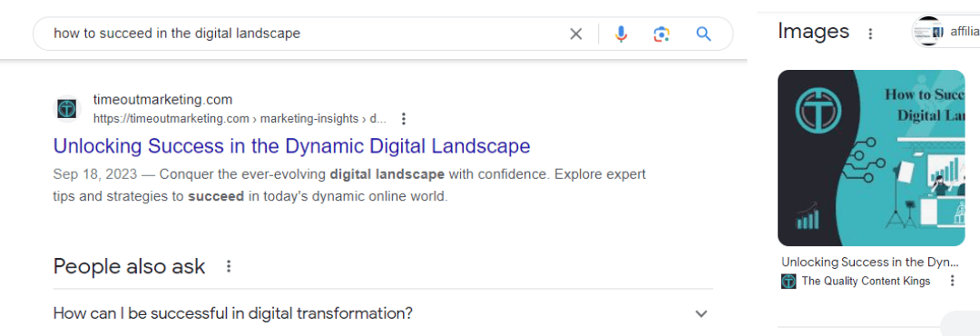980x336 pixels.
Task: Open options menu beside Images heading
Action: pos(870,34)
